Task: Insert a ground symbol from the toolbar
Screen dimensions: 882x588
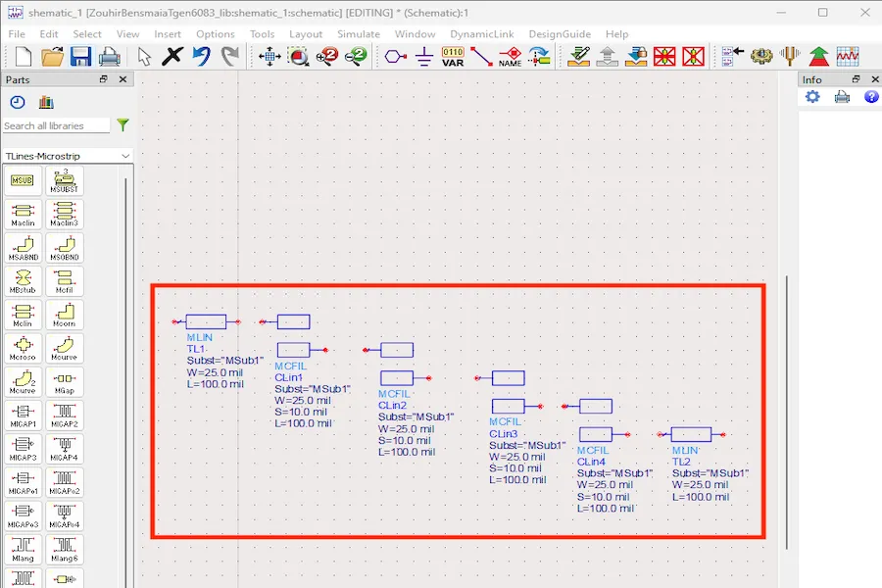Action: pos(424,57)
